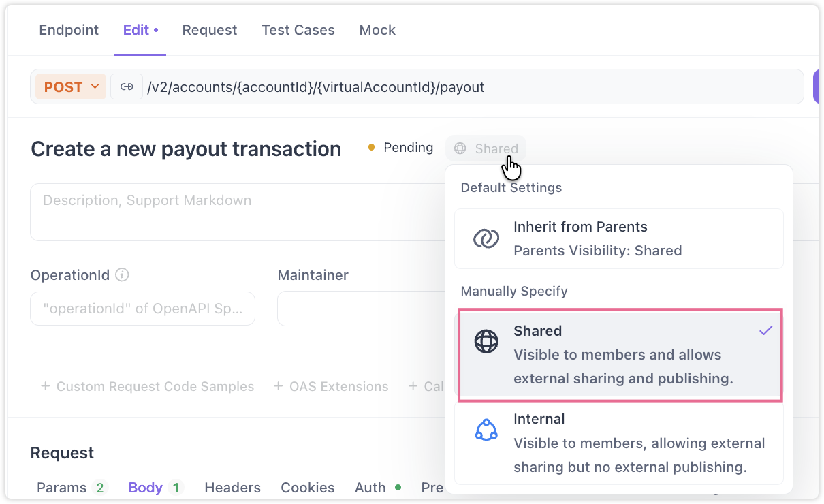Click the Internal visibility triangle icon

pyautogui.click(x=486, y=430)
